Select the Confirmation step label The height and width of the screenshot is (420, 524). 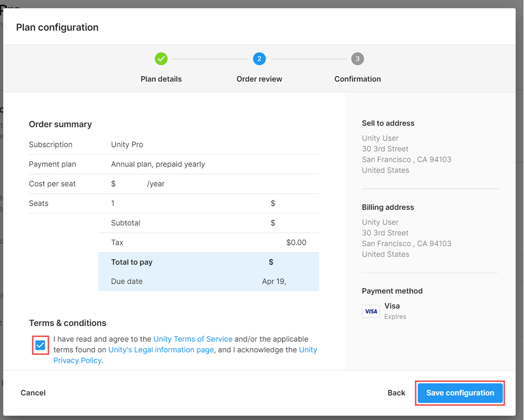point(357,79)
